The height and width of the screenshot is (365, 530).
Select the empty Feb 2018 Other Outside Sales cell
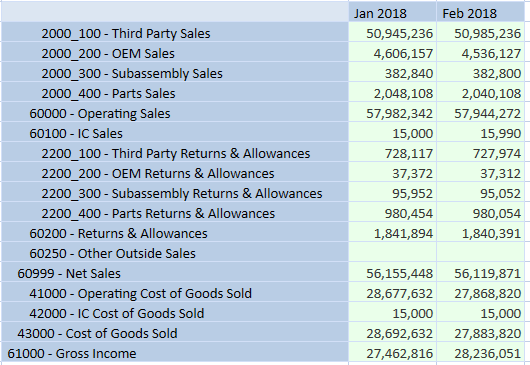tap(480, 253)
